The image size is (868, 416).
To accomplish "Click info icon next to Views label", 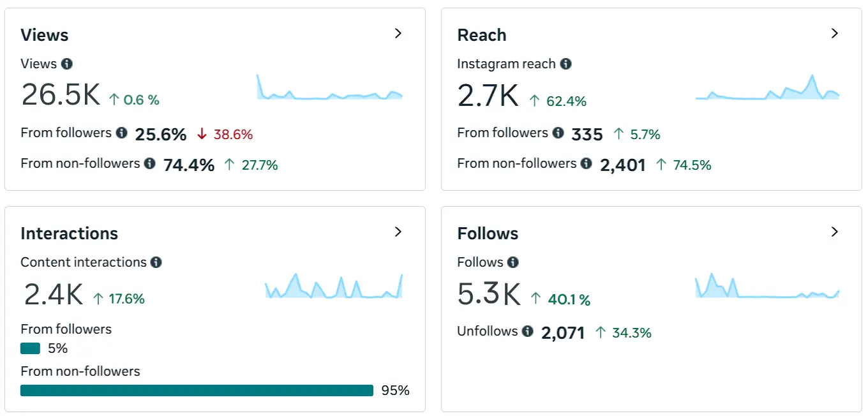I will pyautogui.click(x=67, y=64).
